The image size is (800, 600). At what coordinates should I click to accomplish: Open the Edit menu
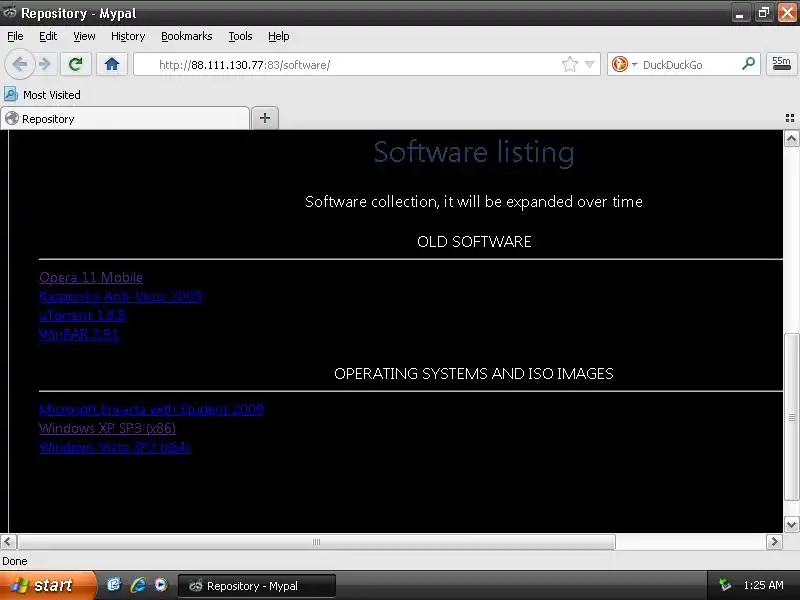48,36
